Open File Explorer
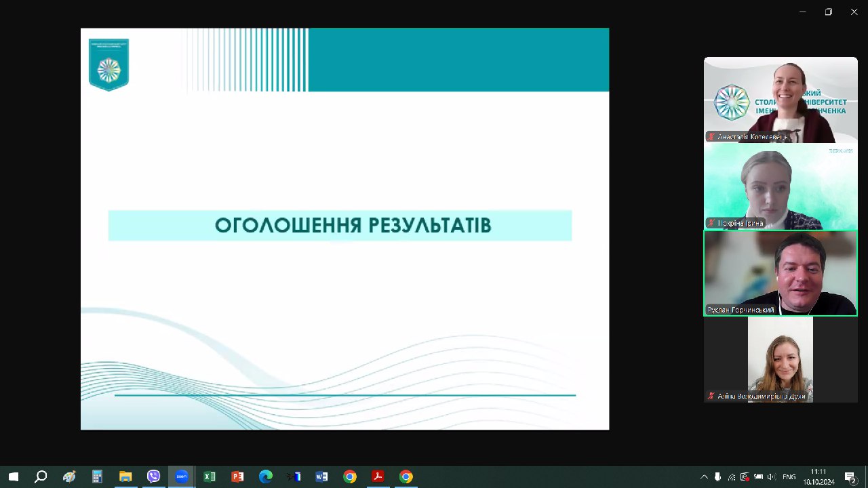This screenshot has width=868, height=488. pyautogui.click(x=125, y=477)
